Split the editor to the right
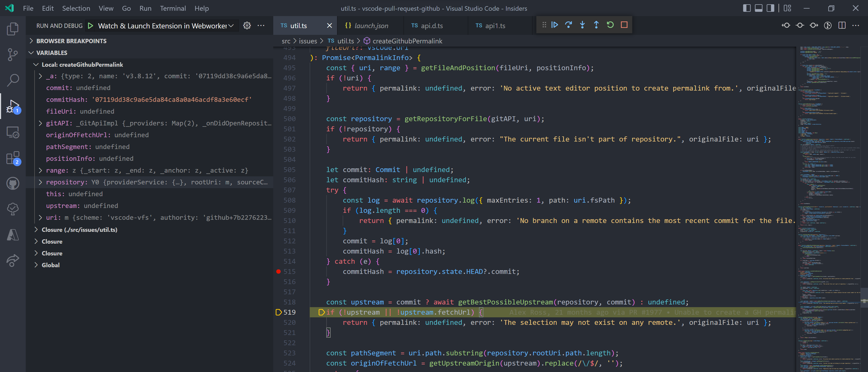Viewport: 868px width, 372px height. tap(842, 25)
